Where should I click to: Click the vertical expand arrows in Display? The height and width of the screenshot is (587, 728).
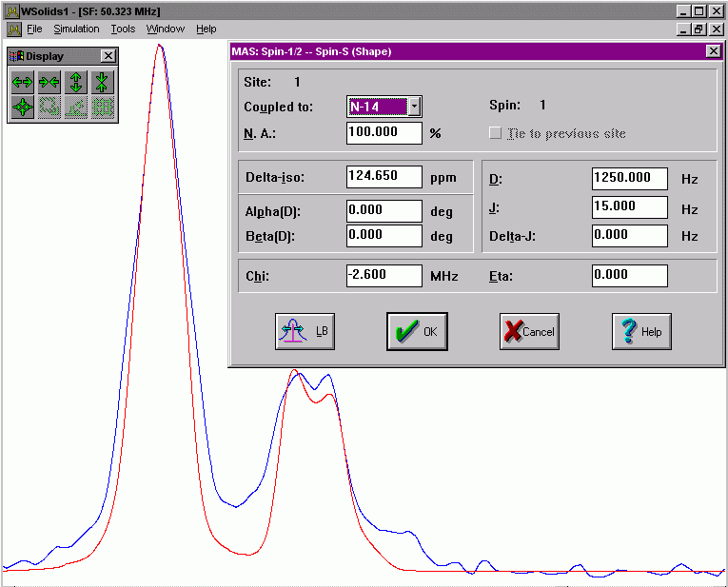click(x=76, y=82)
